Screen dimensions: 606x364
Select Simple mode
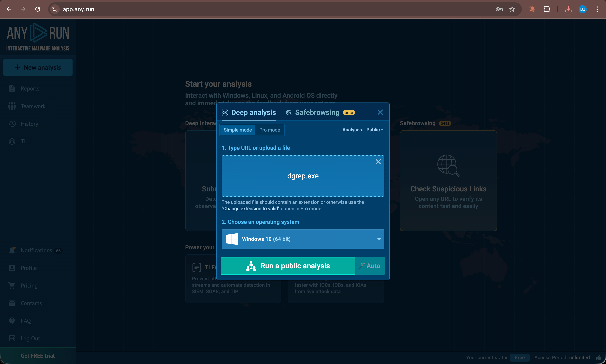[238, 130]
